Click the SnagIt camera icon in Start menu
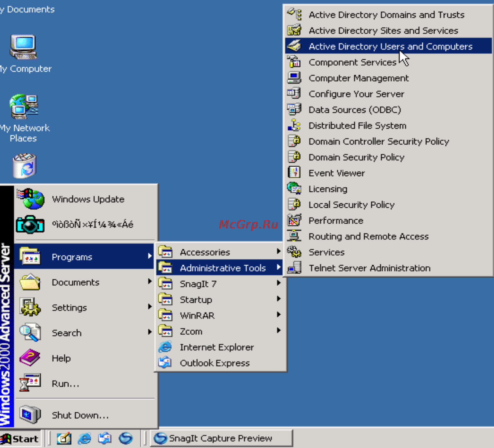The width and height of the screenshot is (494, 448). [30, 224]
